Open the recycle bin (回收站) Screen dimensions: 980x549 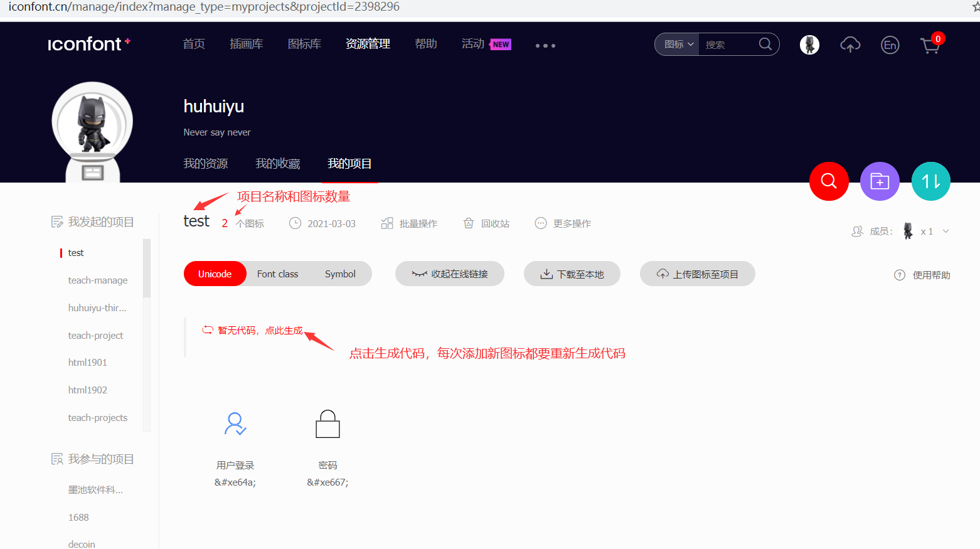pos(486,223)
